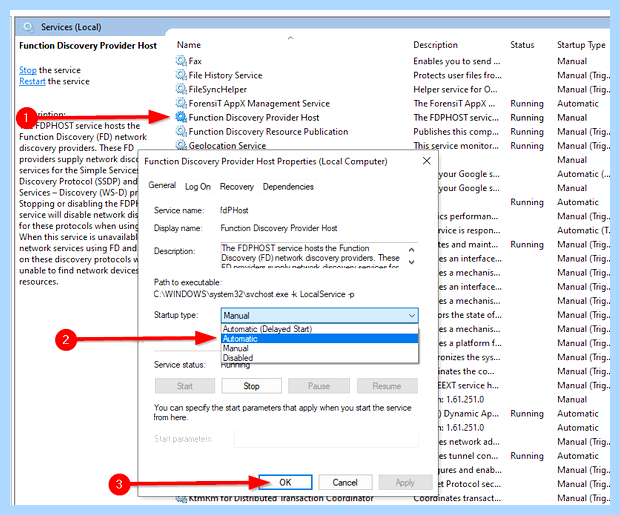Click the Stop service button in dialog
620x515 pixels.
click(251, 386)
